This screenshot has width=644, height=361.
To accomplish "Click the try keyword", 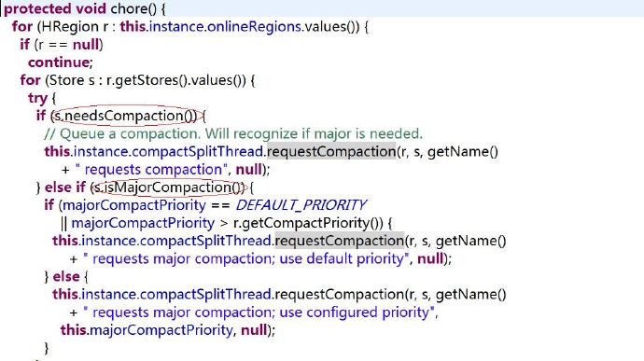I will coord(37,98).
